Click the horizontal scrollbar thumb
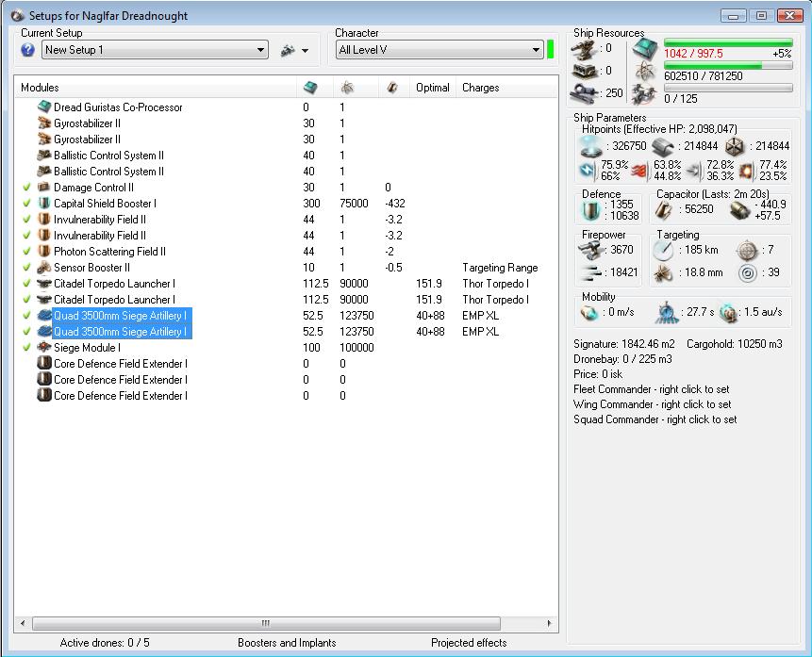Image resolution: width=812 pixels, height=657 pixels. click(x=266, y=623)
